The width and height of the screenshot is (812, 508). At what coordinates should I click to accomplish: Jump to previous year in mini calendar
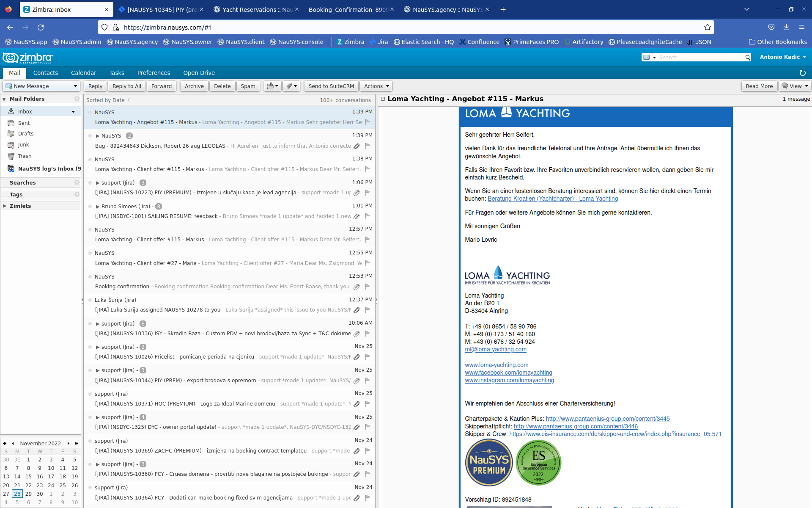[5, 443]
